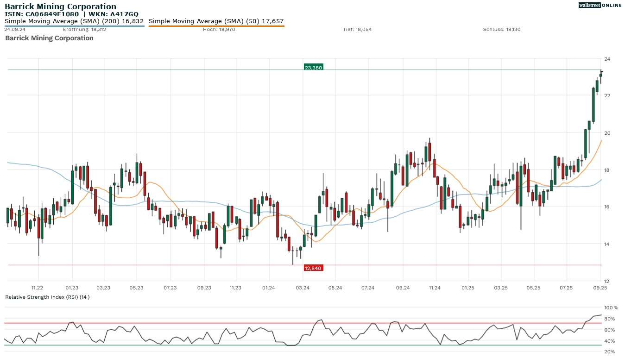This screenshot has height=364, width=625.
Task: Click the wallstreet ONLINE logo
Action: pos(600,5)
